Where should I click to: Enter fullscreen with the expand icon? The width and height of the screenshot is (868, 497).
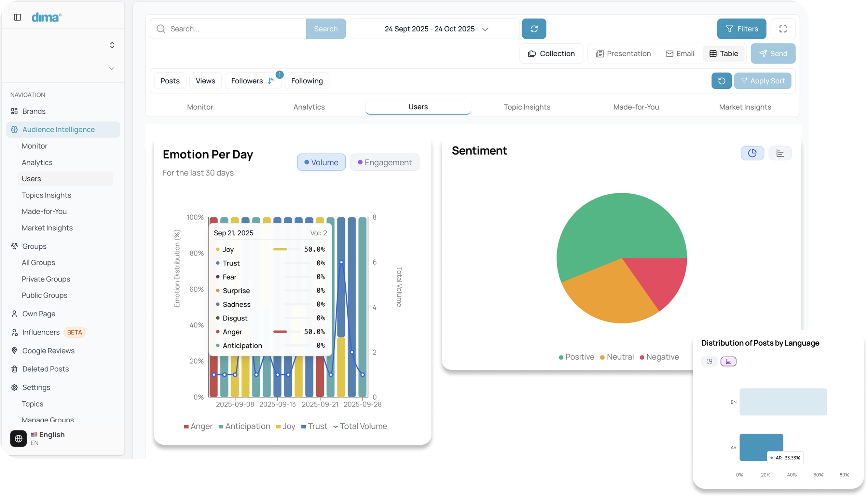[x=783, y=29]
